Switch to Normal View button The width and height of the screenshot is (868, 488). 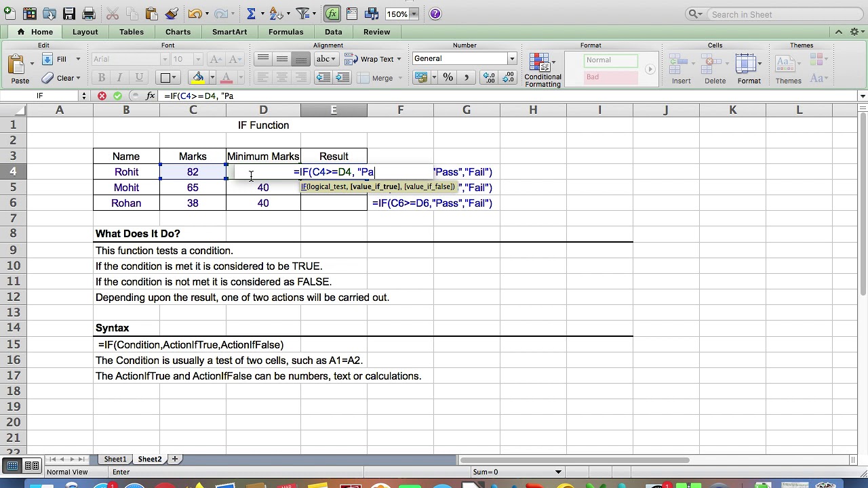pos(13,465)
